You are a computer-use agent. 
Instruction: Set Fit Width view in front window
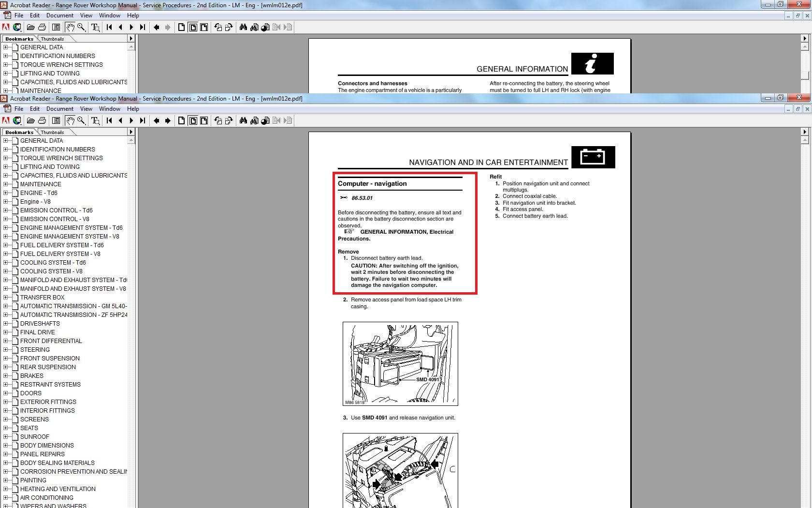click(x=204, y=120)
